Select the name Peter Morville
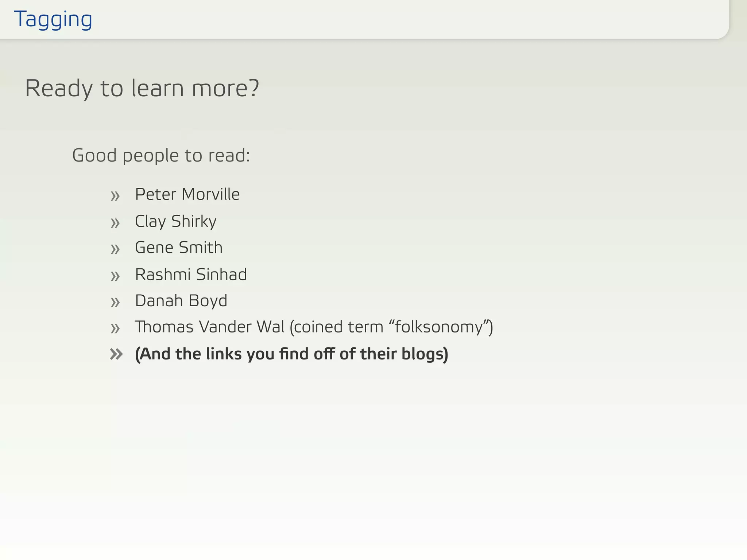The image size is (747, 560). (187, 194)
